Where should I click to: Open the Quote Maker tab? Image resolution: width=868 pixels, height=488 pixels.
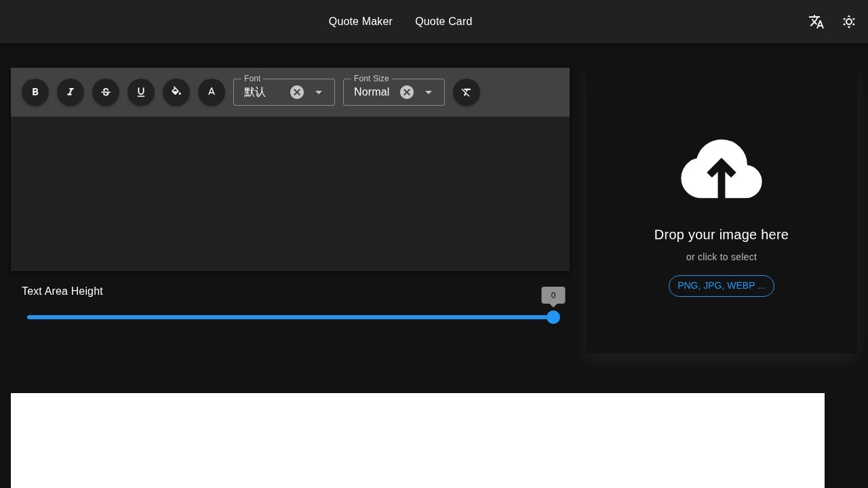pos(361,22)
